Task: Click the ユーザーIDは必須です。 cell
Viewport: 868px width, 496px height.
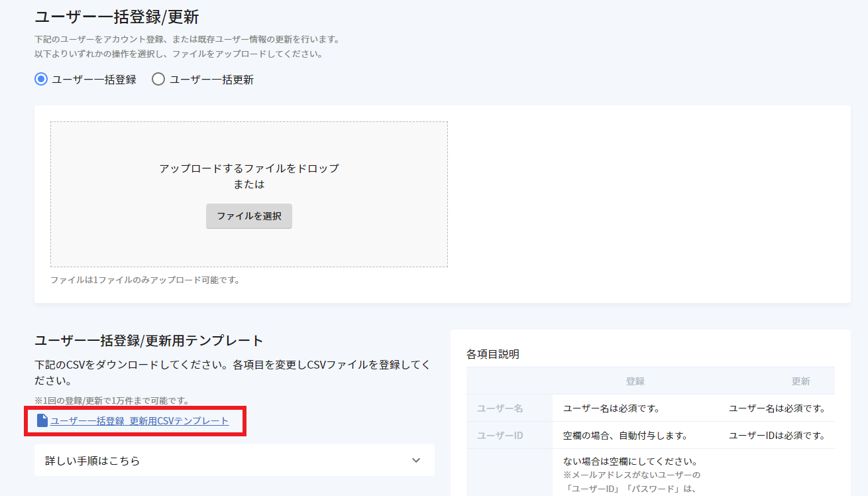Action: pyautogui.click(x=777, y=436)
